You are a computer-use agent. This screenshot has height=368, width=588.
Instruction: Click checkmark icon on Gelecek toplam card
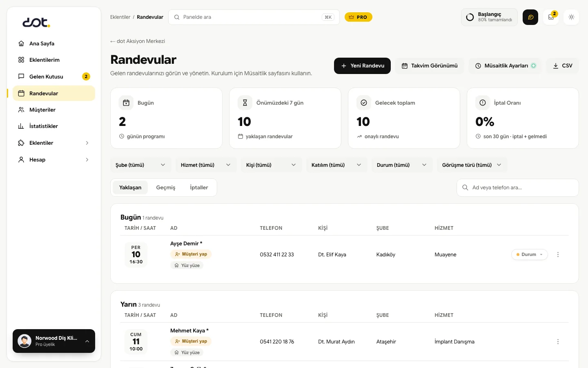click(x=364, y=103)
